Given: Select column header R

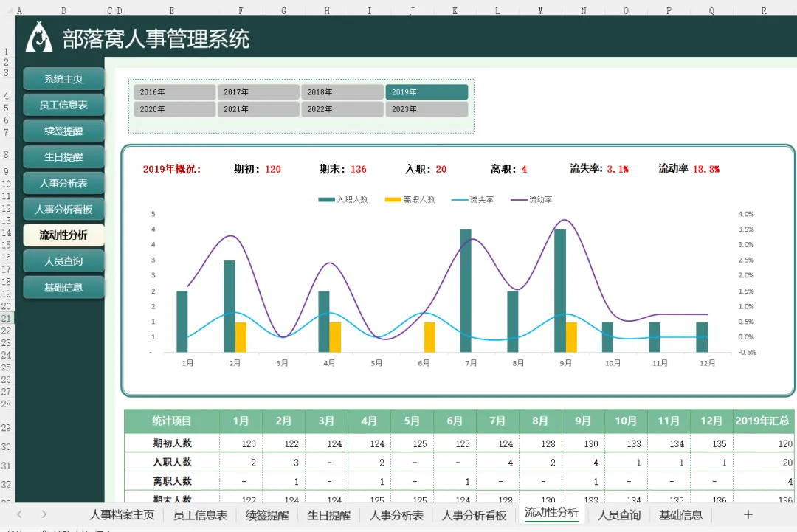Looking at the screenshot, I should click(764, 10).
